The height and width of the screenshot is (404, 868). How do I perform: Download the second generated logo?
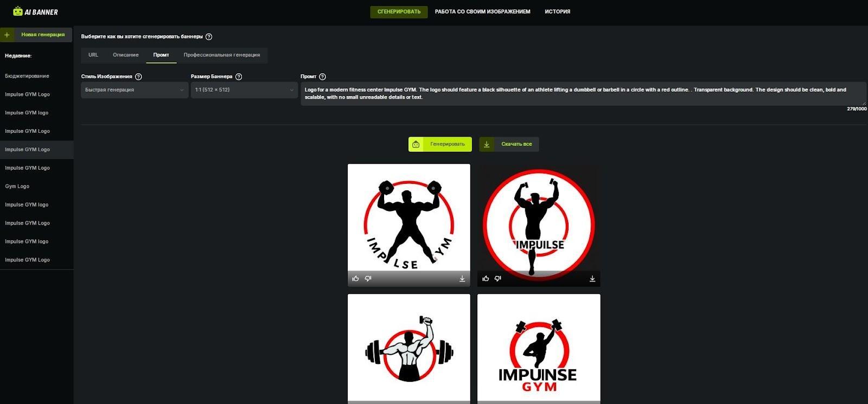click(592, 279)
